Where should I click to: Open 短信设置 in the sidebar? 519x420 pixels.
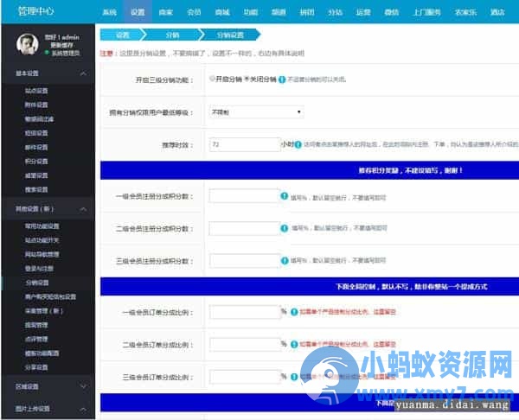pos(36,133)
